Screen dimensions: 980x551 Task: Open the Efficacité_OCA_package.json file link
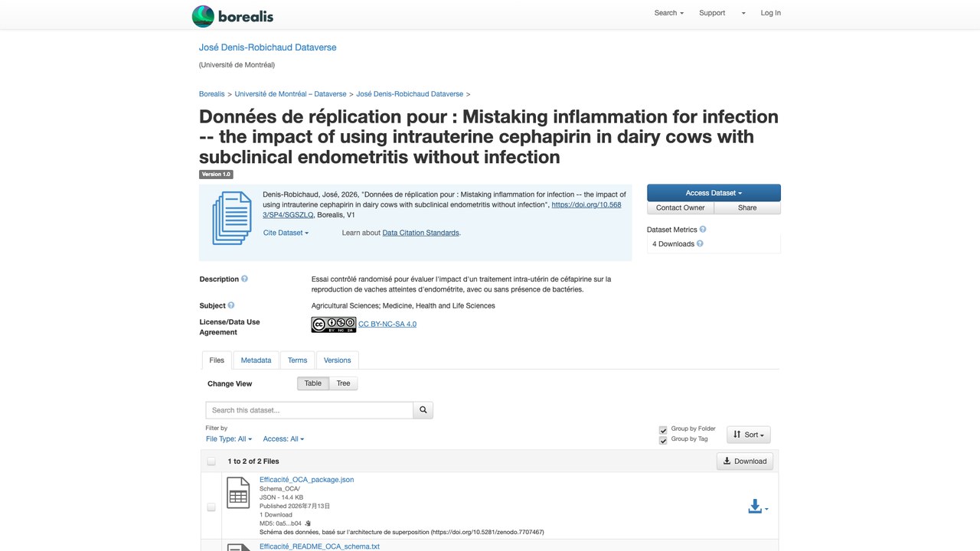(x=307, y=480)
